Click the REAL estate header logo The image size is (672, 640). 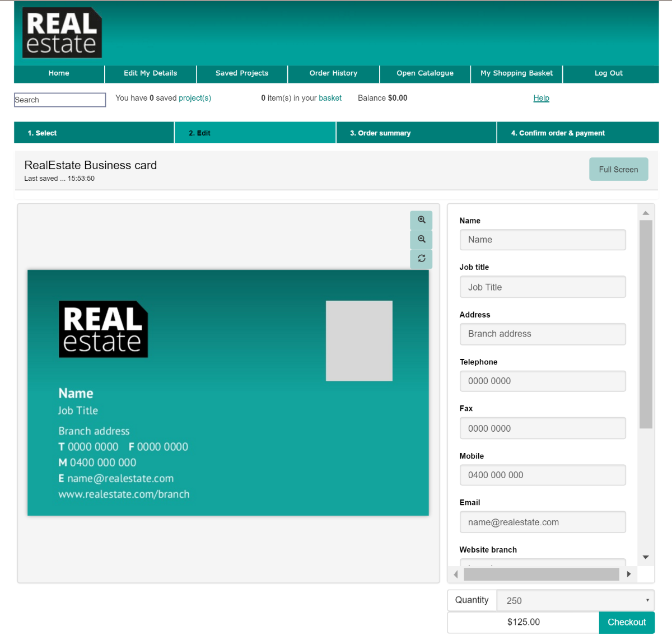(x=62, y=32)
